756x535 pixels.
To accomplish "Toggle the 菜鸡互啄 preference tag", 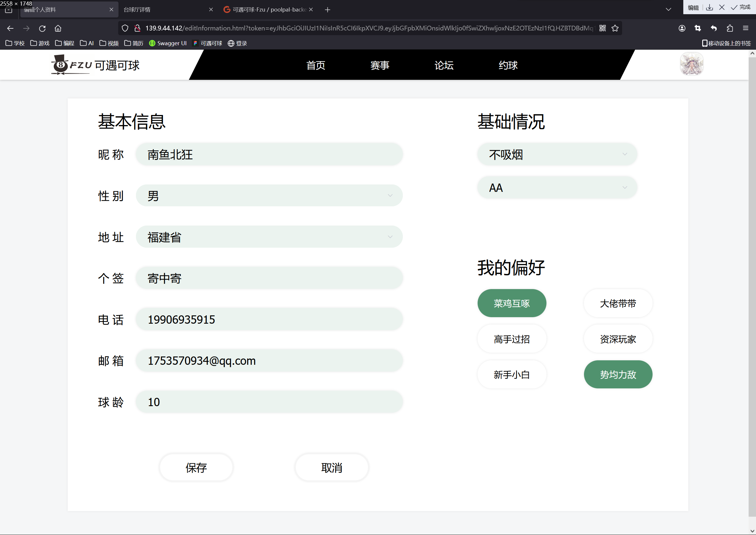I will tap(512, 303).
